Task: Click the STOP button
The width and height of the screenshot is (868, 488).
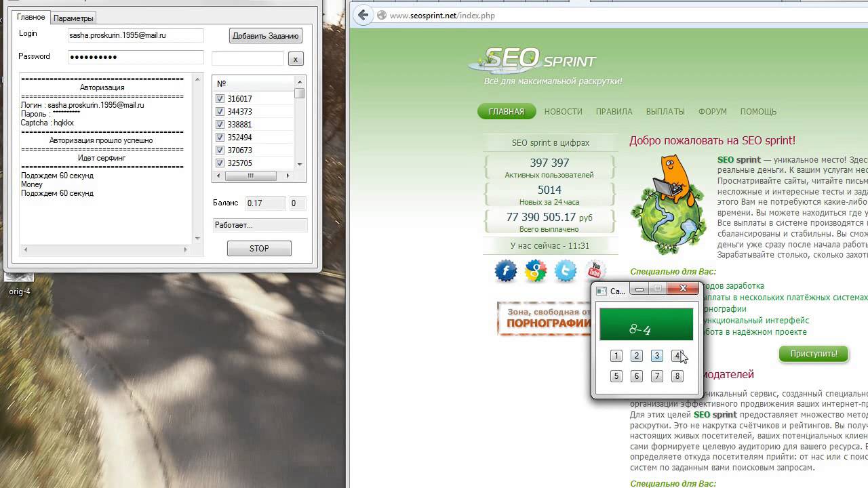Action: (x=259, y=249)
